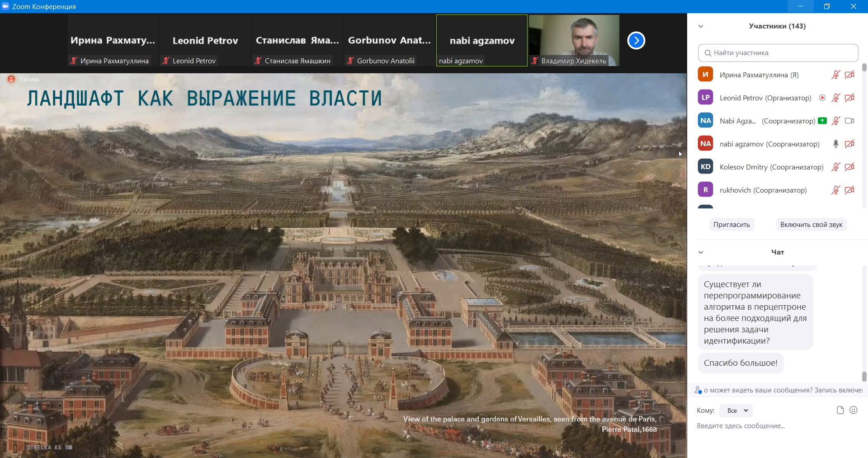This screenshot has width=868, height=458.
Task: Select Leonid Petrov's video tile
Action: coord(205,41)
